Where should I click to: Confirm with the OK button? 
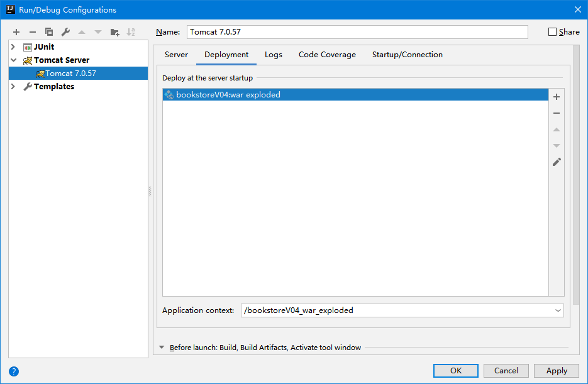tap(456, 371)
